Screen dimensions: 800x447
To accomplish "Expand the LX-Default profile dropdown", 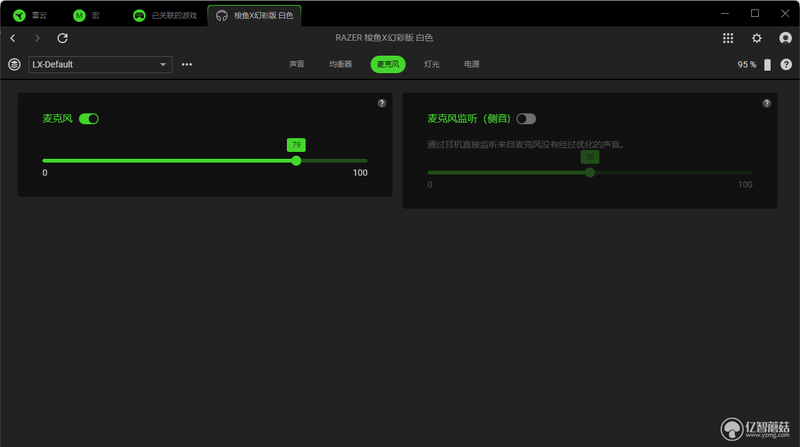I will point(101,64).
